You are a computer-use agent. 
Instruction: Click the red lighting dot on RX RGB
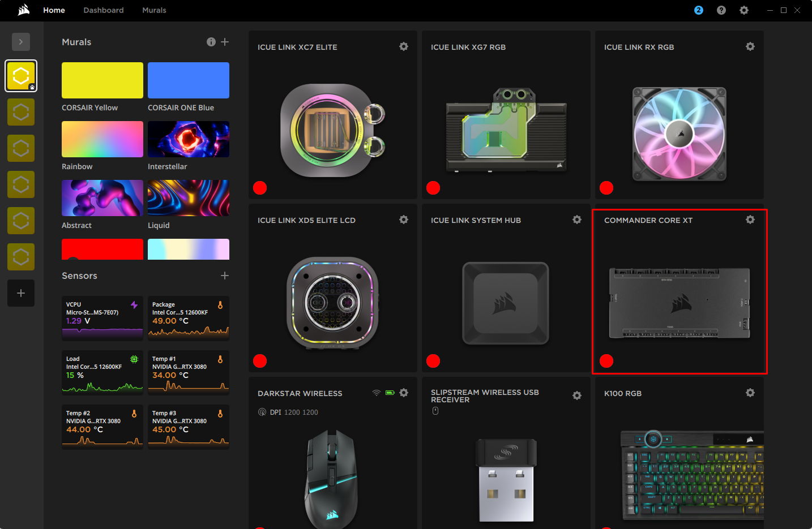tap(606, 188)
